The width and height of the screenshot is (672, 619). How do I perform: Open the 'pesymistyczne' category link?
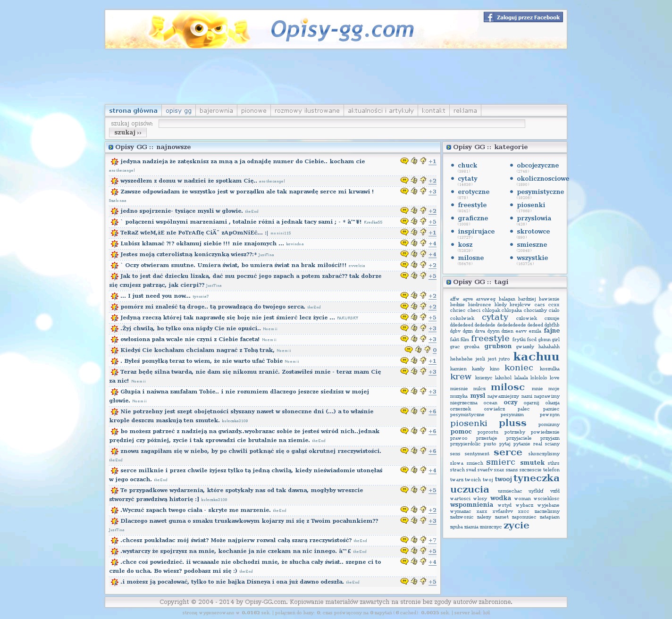click(540, 192)
